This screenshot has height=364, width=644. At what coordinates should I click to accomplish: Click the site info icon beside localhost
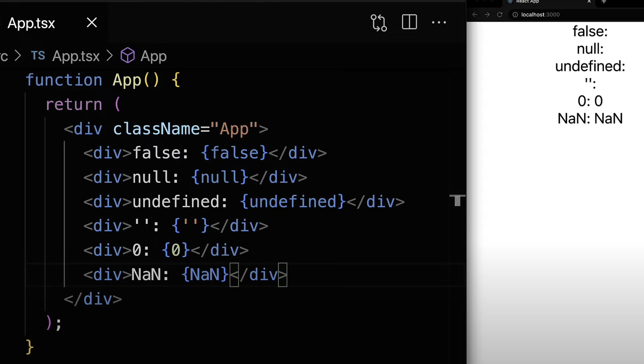515,15
